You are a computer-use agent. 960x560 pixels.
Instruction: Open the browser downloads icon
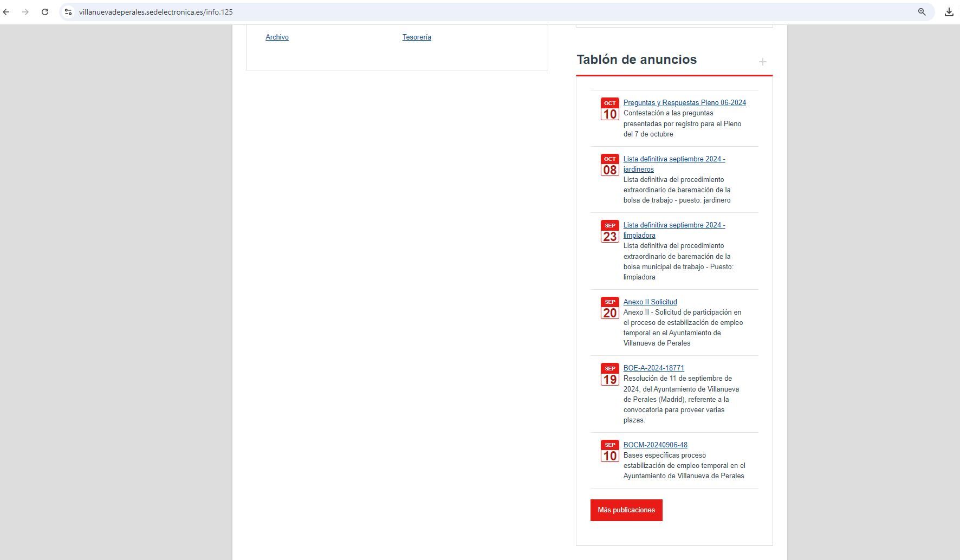(x=949, y=12)
